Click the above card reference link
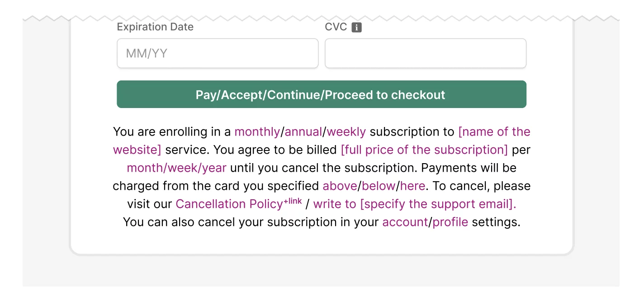 340,186
